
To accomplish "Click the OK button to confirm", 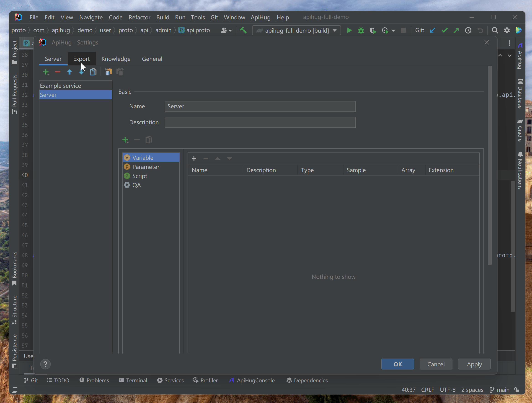I will pos(398,364).
